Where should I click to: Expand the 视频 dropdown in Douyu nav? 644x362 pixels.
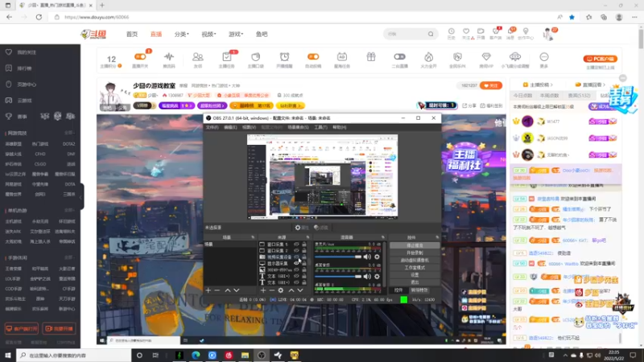208,34
